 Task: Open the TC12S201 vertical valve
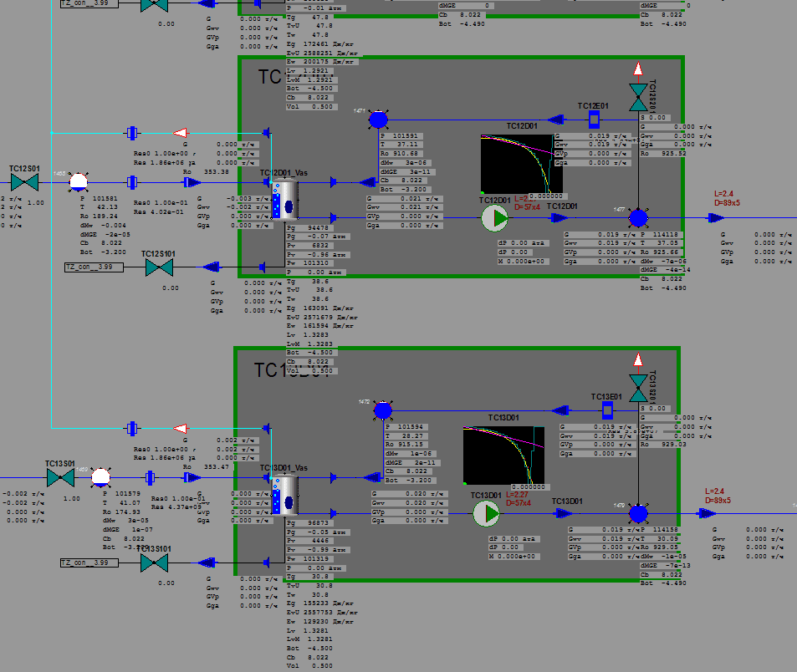[638, 97]
